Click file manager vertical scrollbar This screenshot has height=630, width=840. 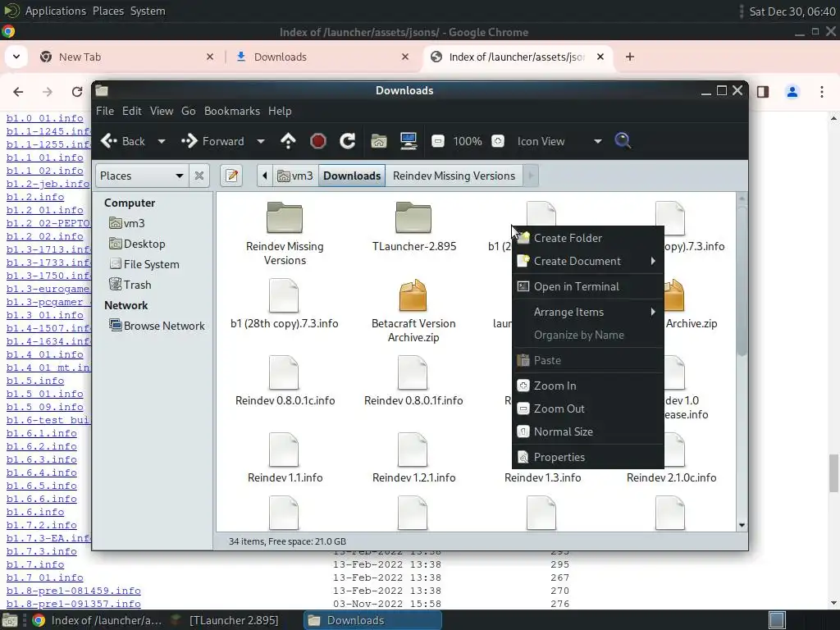coord(742,281)
